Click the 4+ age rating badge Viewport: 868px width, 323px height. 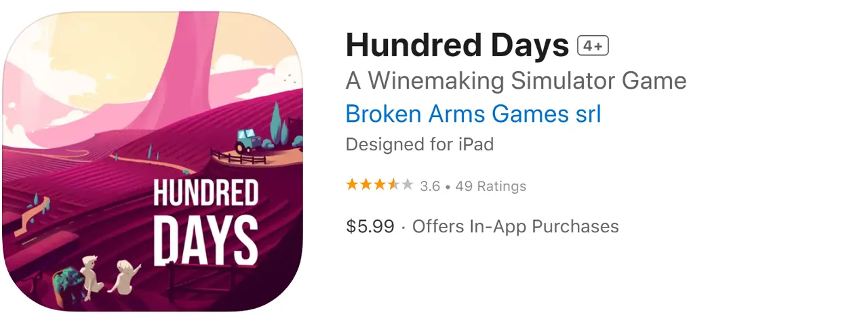[x=593, y=45]
